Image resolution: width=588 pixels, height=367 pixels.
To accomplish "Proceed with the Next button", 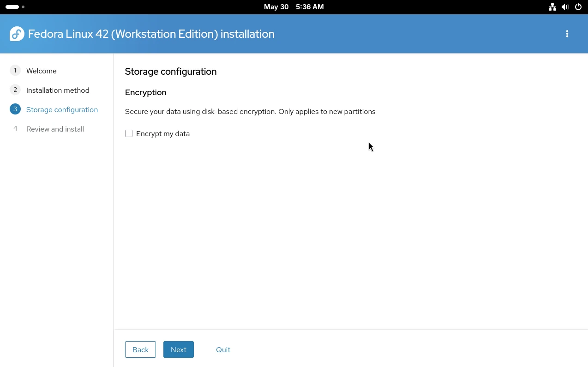I will tap(179, 349).
